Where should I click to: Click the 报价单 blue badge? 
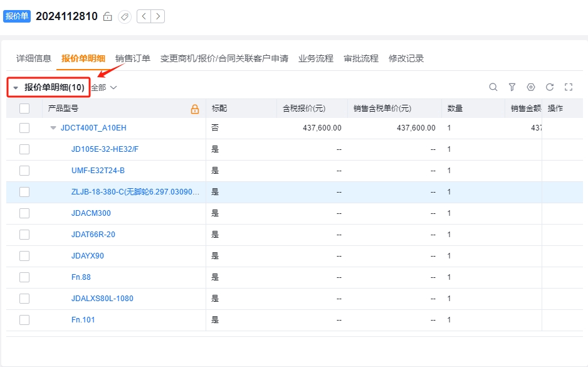tap(16, 16)
